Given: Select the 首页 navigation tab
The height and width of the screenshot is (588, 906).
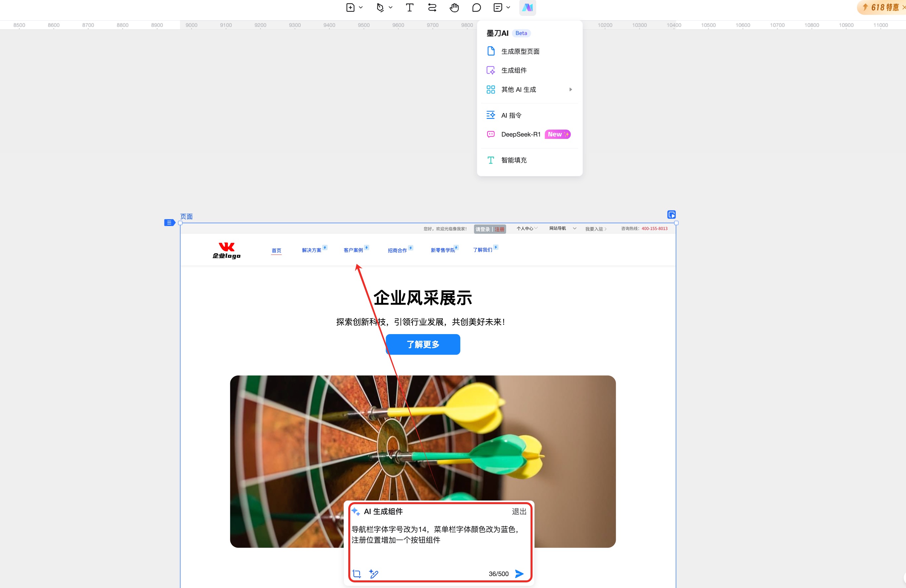Looking at the screenshot, I should click(x=276, y=251).
